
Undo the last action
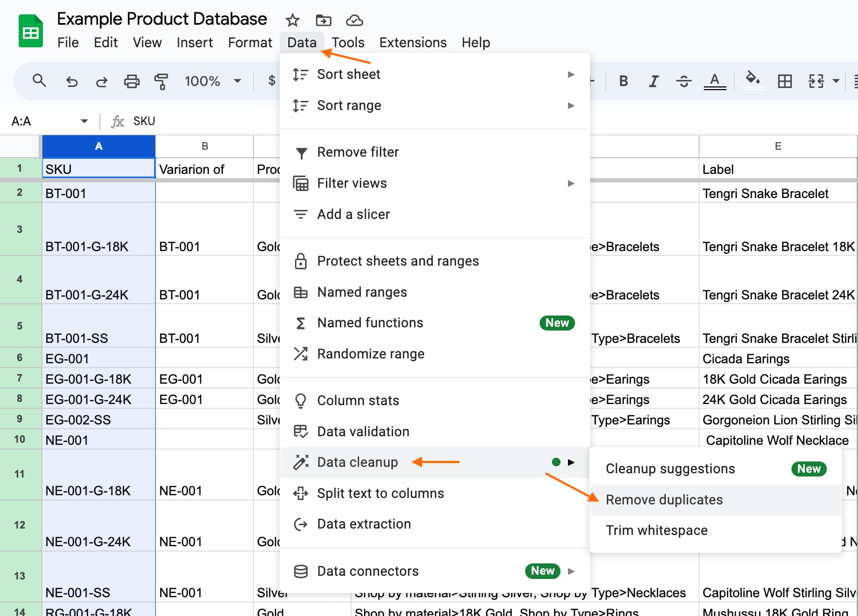[71, 82]
